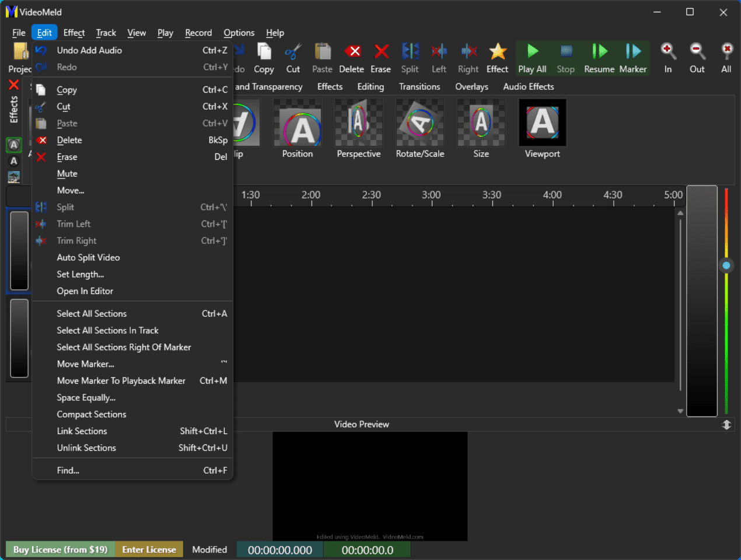Choose Copy in the Edit menu
Image resolution: width=741 pixels, height=560 pixels.
(132, 90)
